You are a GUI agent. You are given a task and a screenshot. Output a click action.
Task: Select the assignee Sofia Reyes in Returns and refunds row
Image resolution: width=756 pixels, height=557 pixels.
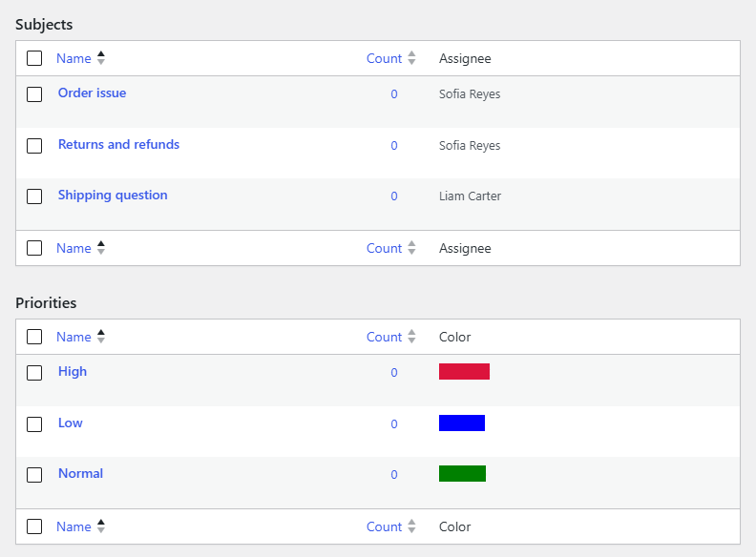pyautogui.click(x=470, y=146)
